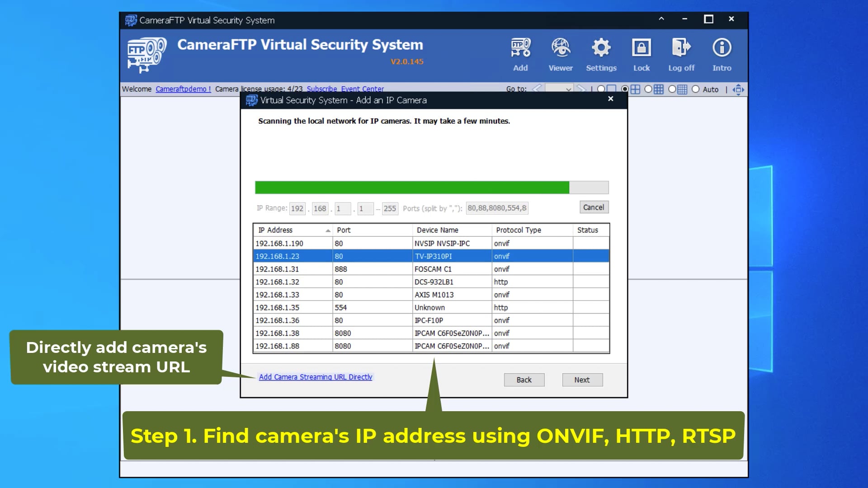Screen dimensions: 868x488
Task: Select the FOSCAM C1 camera row
Action: pyautogui.click(x=431, y=269)
